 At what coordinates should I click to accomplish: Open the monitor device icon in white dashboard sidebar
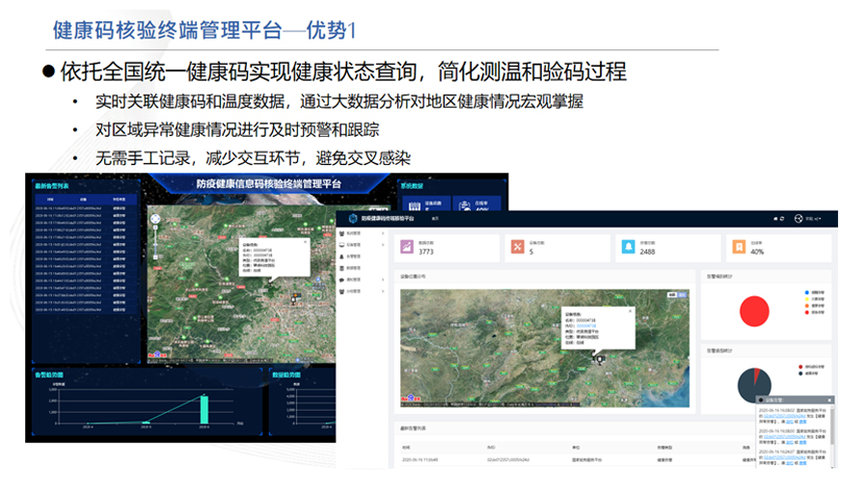click(341, 245)
